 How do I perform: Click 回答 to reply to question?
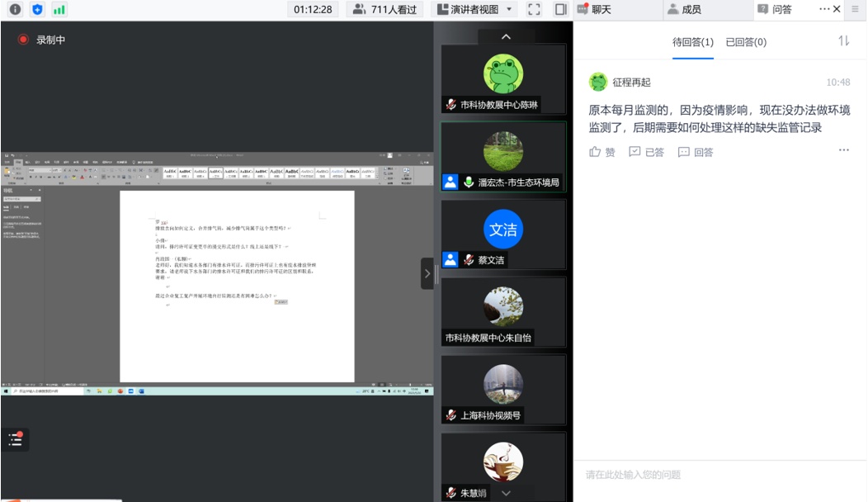(x=696, y=152)
